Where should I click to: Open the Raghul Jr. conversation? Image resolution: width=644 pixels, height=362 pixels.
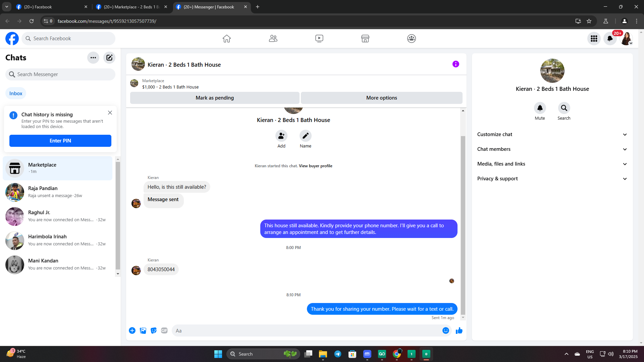[x=58, y=217]
